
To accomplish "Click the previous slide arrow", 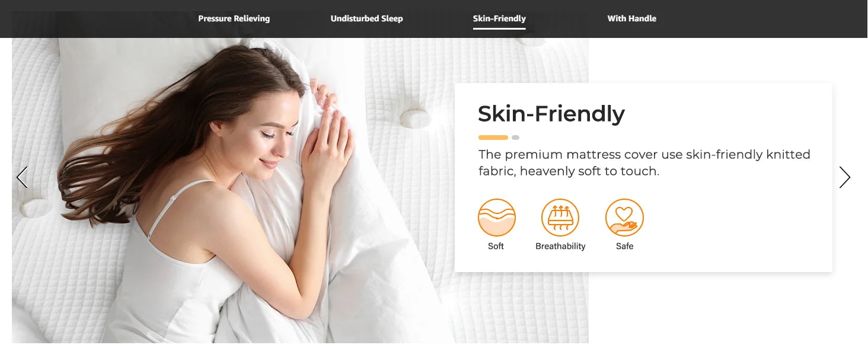I will point(22,177).
